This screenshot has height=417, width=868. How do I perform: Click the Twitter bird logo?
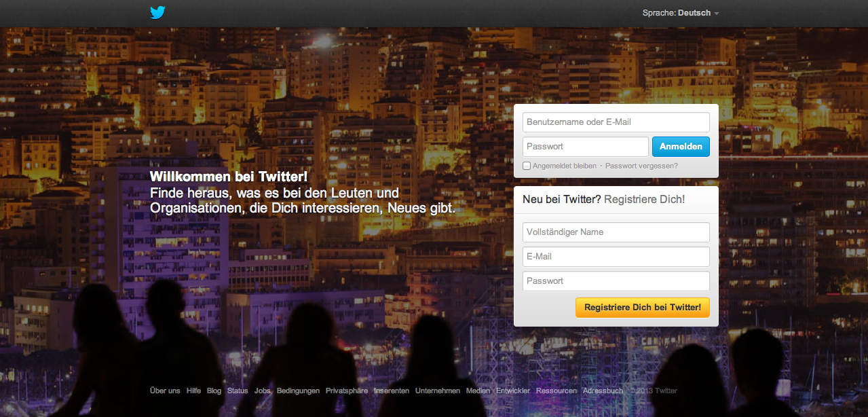[157, 12]
